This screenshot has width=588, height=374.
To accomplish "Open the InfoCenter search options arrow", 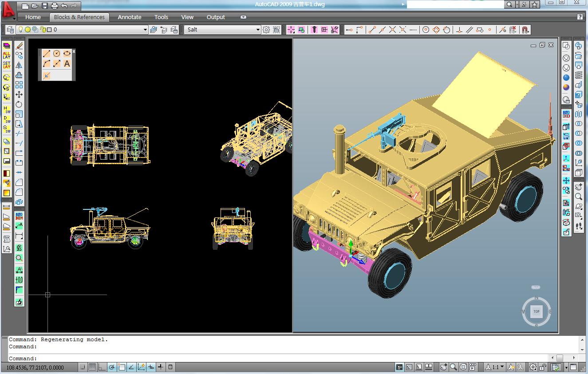I will click(517, 4).
